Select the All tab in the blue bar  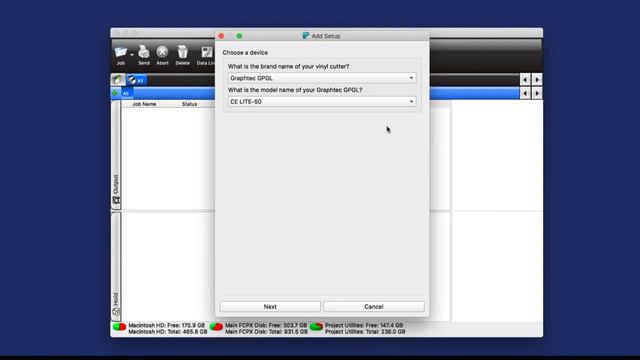point(126,93)
